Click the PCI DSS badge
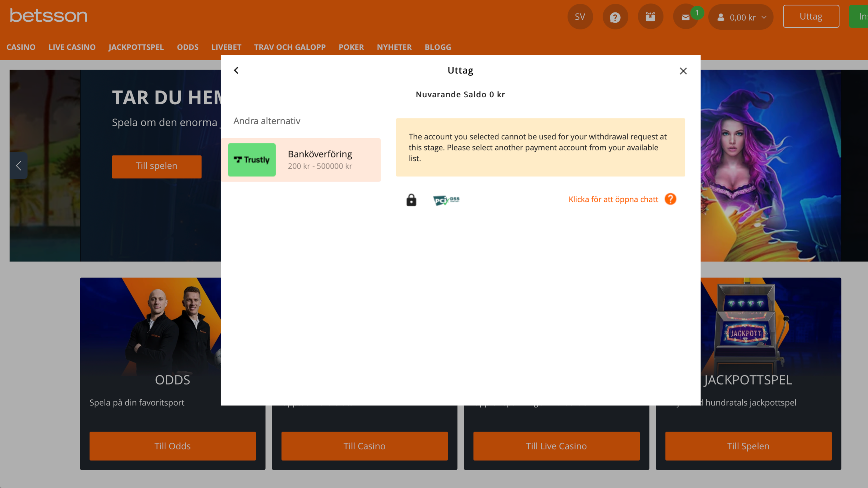The width and height of the screenshot is (868, 488). tap(446, 200)
